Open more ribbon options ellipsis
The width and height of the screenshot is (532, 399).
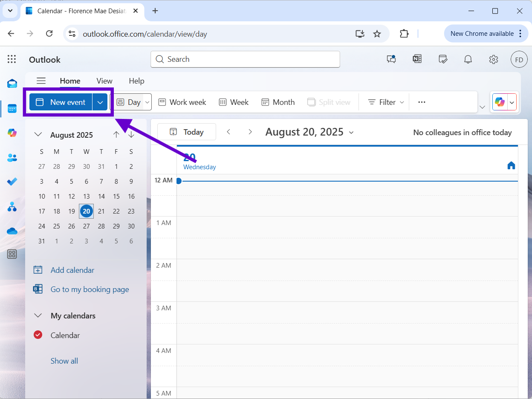(422, 102)
